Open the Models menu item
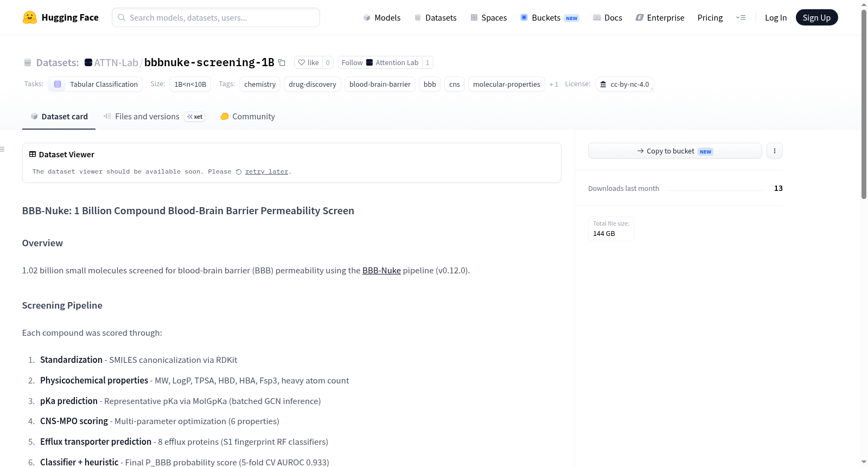Screen dimensions: 868x467 coord(381,17)
